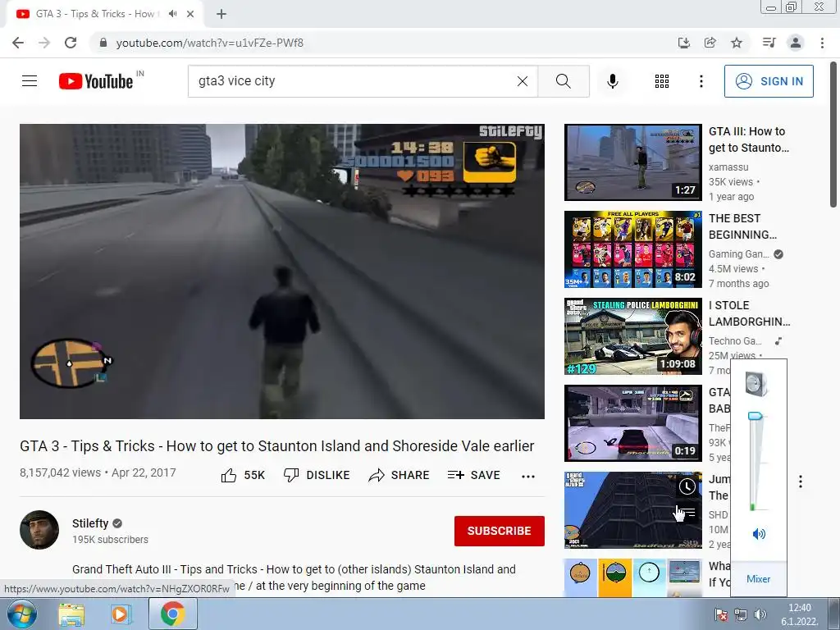Open the network tray icon
The image size is (840, 630).
coord(741,614)
